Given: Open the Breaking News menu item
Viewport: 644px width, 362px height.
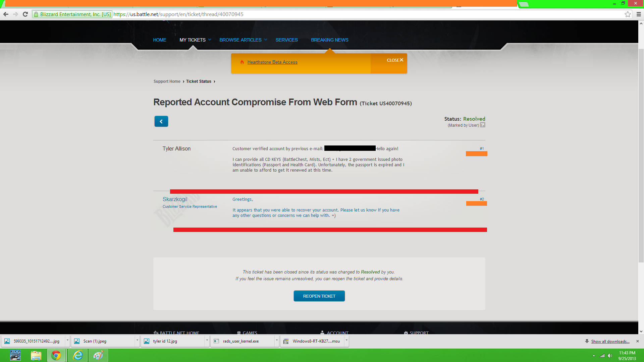Looking at the screenshot, I should coord(330,40).
